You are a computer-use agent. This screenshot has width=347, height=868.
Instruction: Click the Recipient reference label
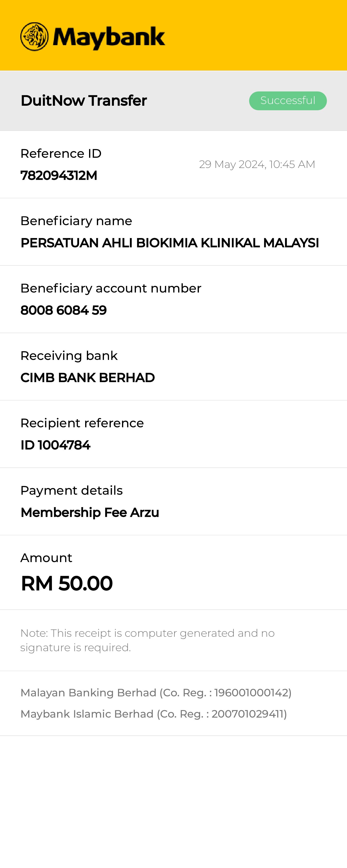pyautogui.click(x=82, y=423)
